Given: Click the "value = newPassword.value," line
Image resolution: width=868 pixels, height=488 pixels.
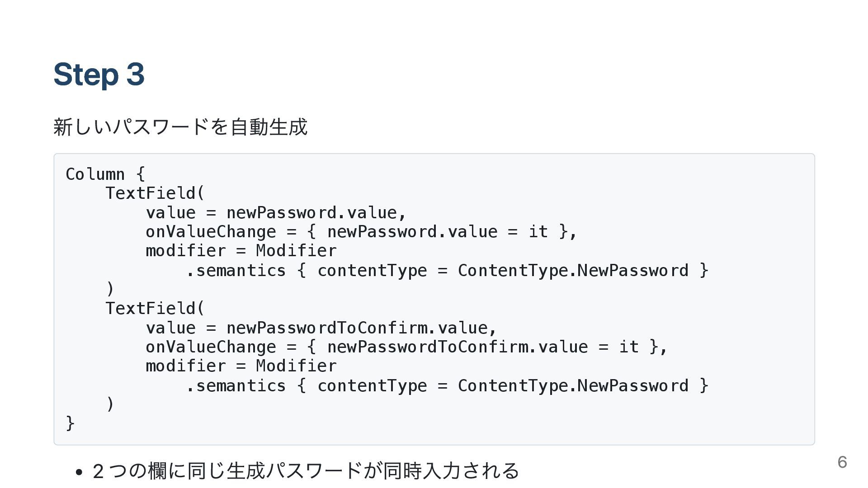Looking at the screenshot, I should [276, 213].
